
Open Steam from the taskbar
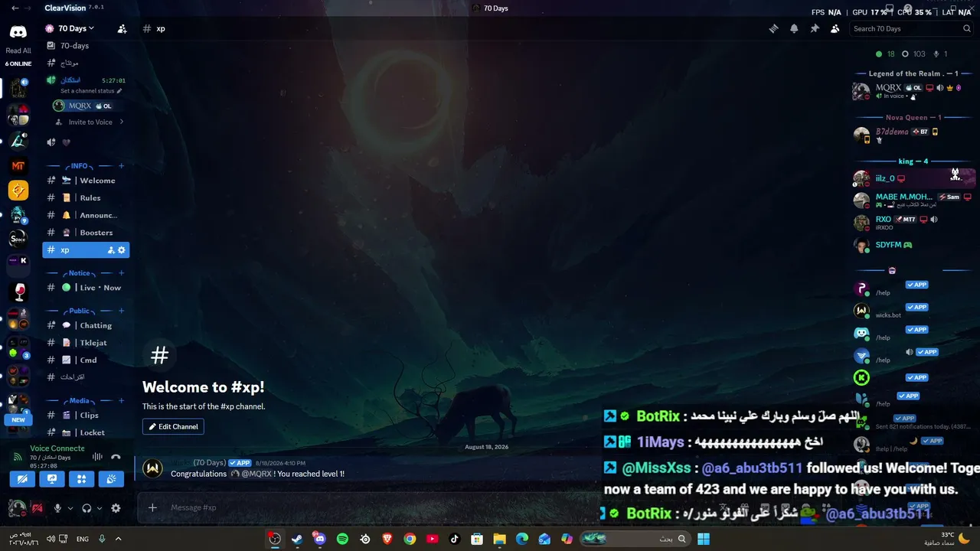pos(297,539)
